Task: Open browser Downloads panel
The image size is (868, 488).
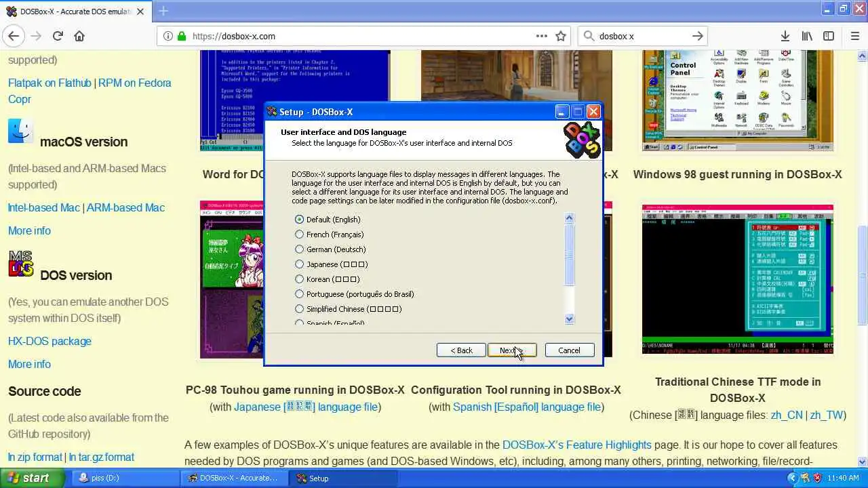Action: click(x=785, y=36)
